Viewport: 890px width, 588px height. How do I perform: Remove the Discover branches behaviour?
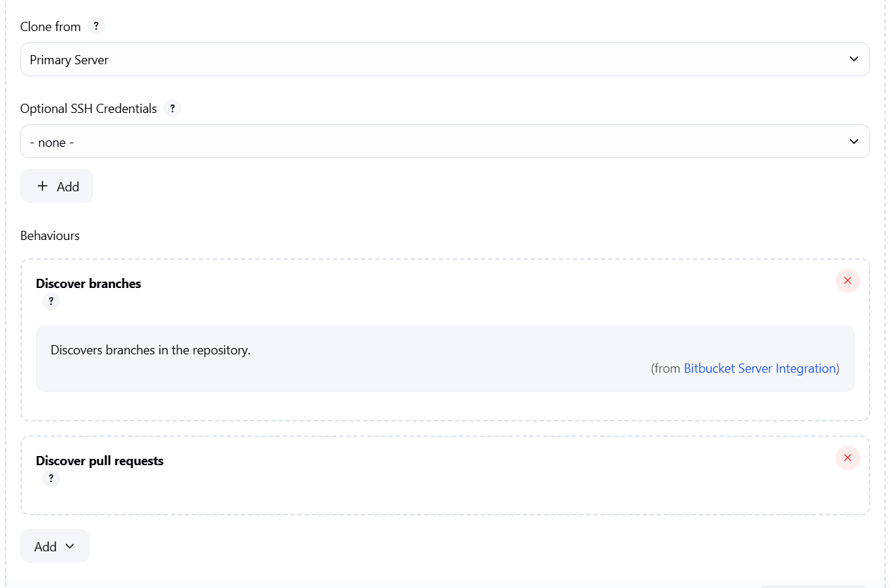tap(848, 281)
